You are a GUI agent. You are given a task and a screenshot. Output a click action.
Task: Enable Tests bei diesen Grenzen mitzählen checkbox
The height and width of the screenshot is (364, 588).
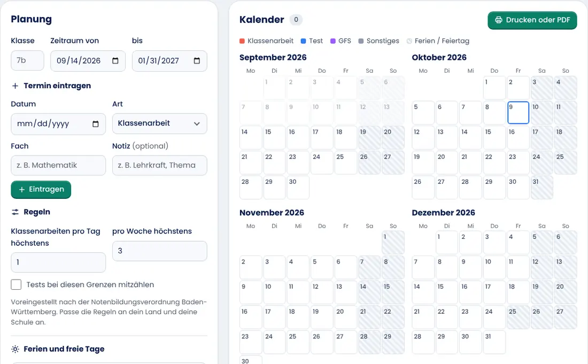[16, 284]
